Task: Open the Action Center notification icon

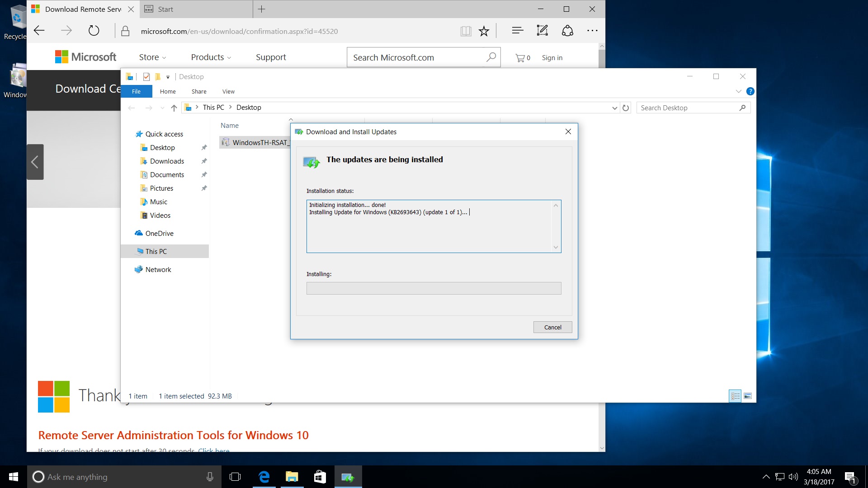Action: (850, 477)
